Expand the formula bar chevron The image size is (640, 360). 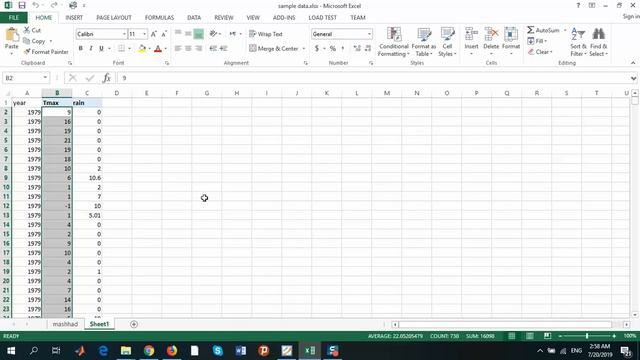tap(633, 78)
